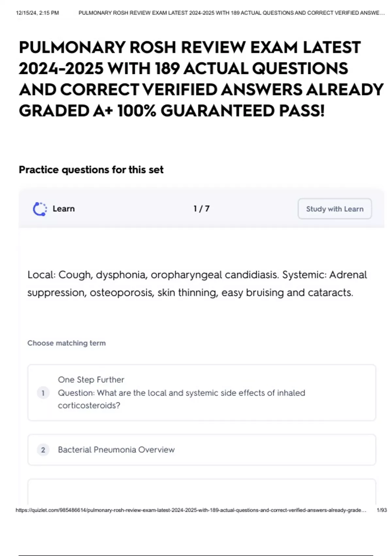Click the gray badge beside Bacterial Pneumonia Overview
This screenshot has height=556, width=392.
(x=43, y=450)
